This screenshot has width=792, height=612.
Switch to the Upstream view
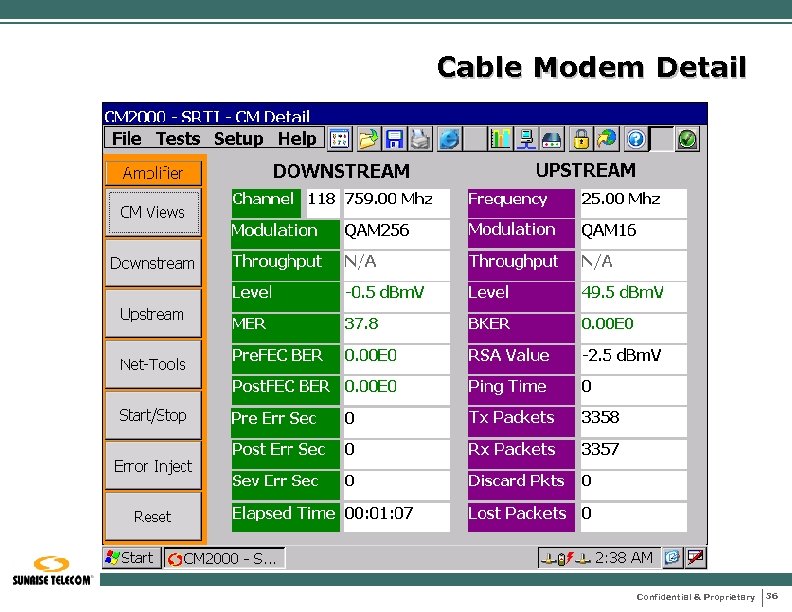coord(154,314)
